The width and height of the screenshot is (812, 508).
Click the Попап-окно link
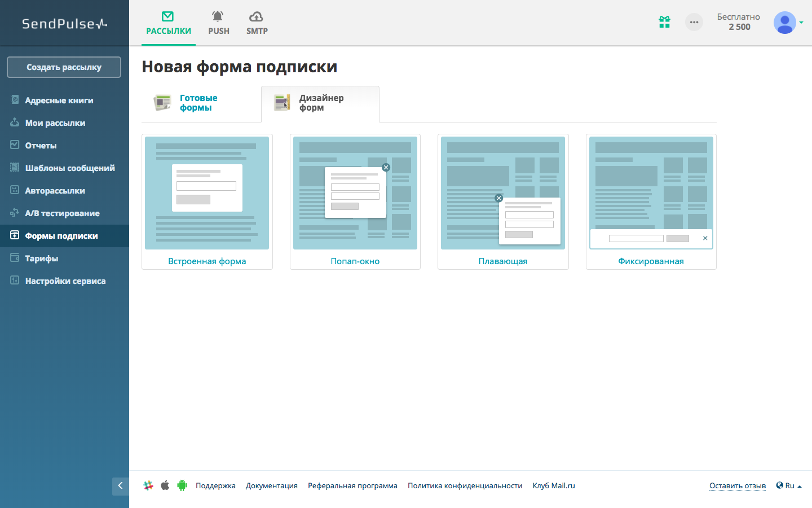[x=355, y=261]
